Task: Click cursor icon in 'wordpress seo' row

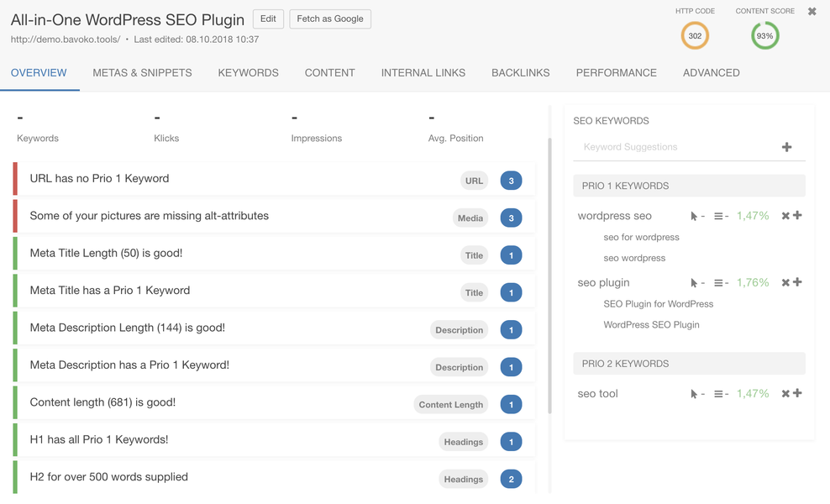Action: (x=693, y=216)
